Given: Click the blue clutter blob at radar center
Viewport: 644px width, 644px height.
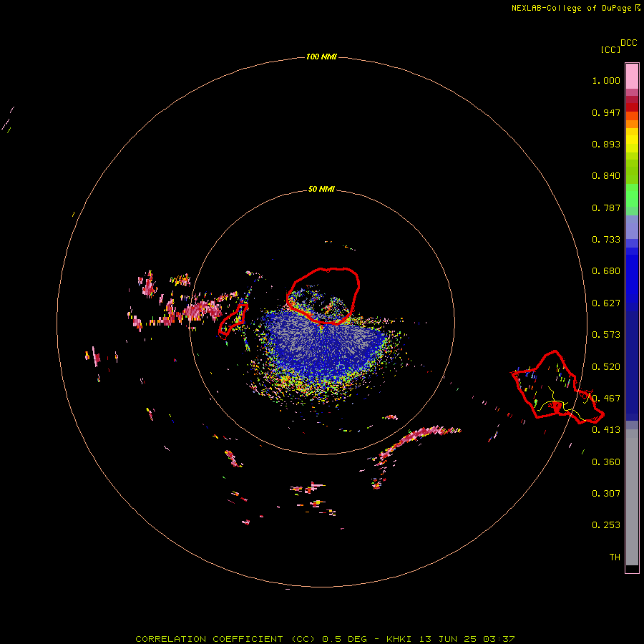Looking at the screenshot, I should pos(324,349).
